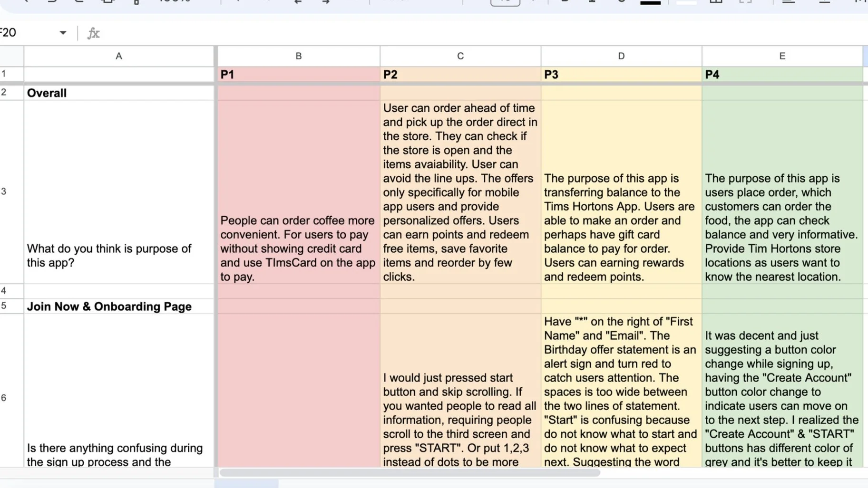Select the P3 header cell
This screenshot has width=868, height=488.
(x=622, y=74)
